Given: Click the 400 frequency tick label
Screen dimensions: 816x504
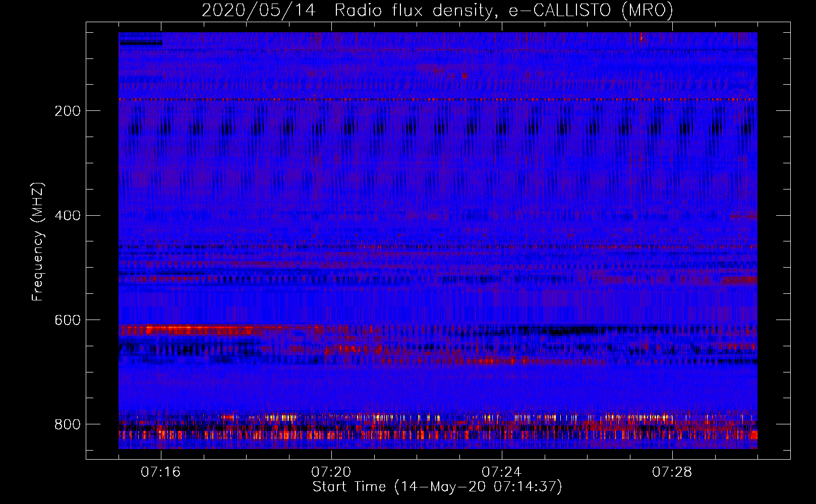Looking at the screenshot, I should [x=68, y=216].
